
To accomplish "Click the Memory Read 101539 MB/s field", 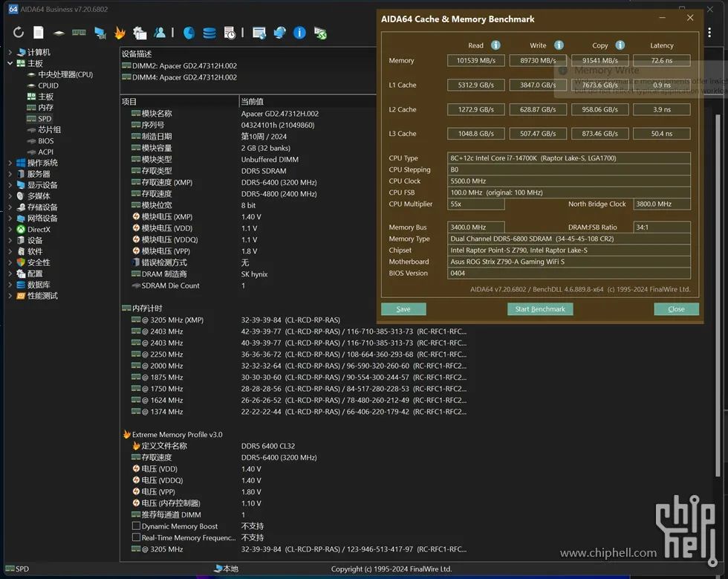I will [x=476, y=60].
